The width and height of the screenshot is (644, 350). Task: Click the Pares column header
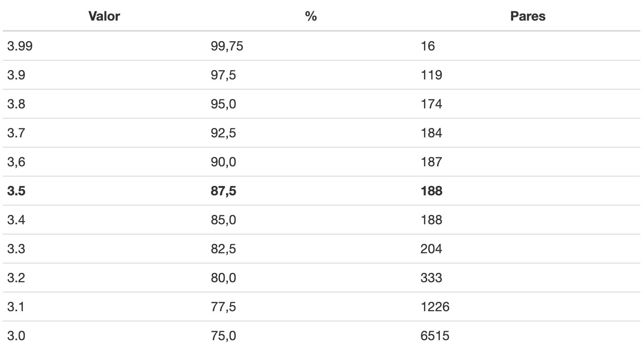pyautogui.click(x=528, y=16)
